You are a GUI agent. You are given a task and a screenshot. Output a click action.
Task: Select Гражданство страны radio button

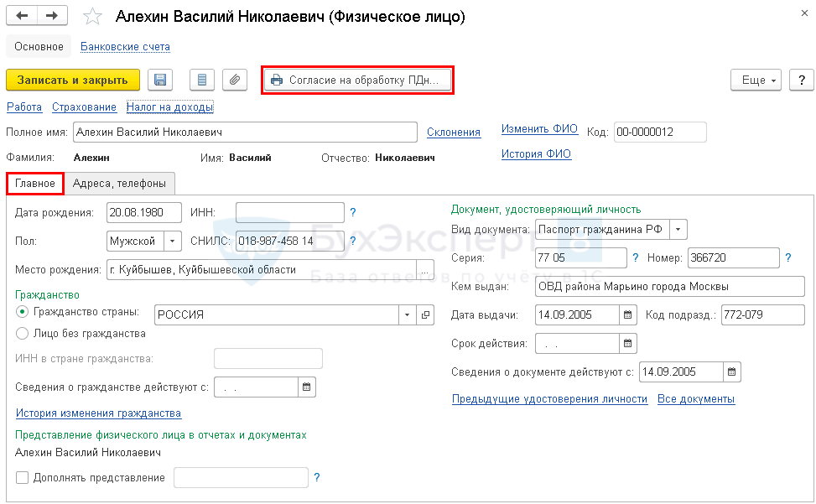coord(22,312)
